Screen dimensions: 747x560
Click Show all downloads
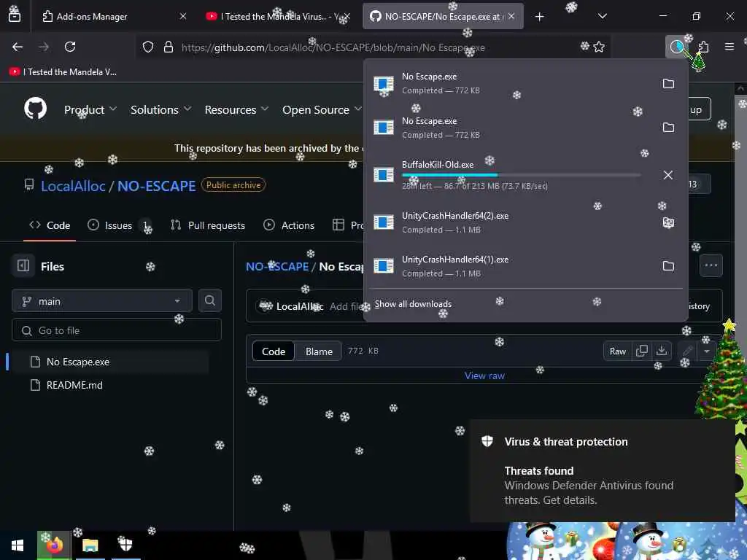point(413,304)
